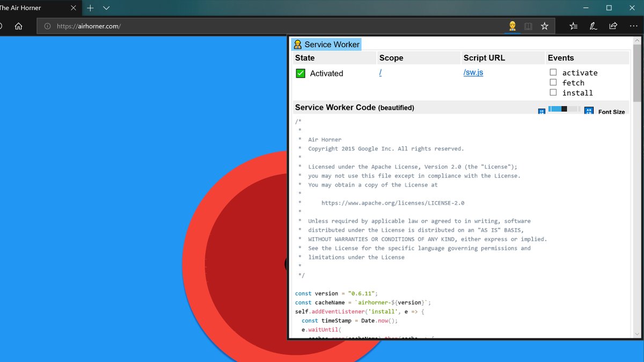Enable the activate event checkbox
This screenshot has height=362, width=644.
tap(553, 72)
